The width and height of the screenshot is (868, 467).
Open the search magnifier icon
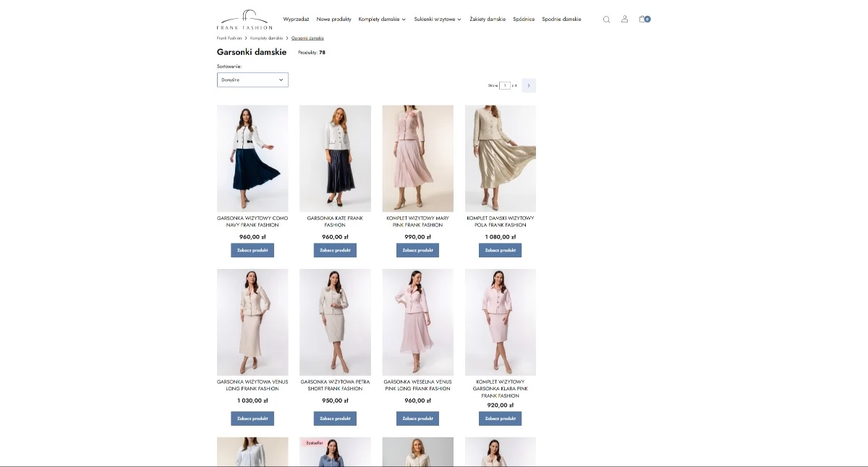tap(606, 20)
